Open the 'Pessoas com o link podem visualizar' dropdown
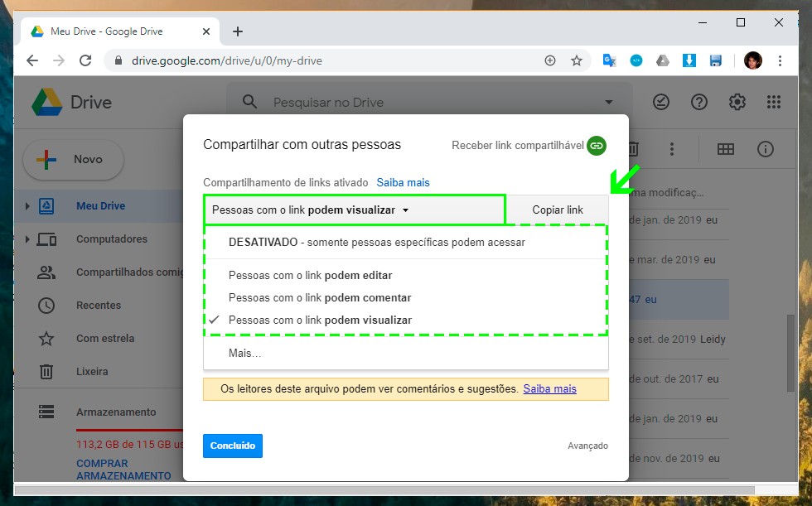The width and height of the screenshot is (812, 506). click(x=355, y=210)
